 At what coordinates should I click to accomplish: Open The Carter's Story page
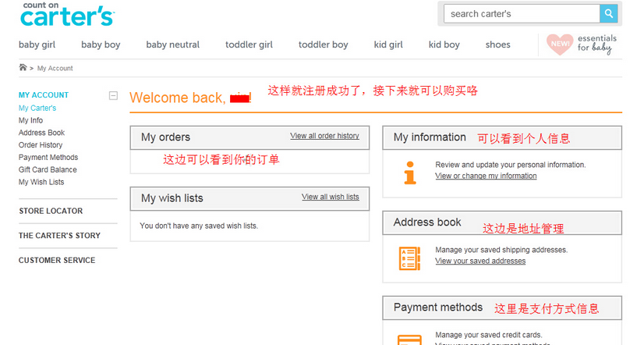point(59,236)
